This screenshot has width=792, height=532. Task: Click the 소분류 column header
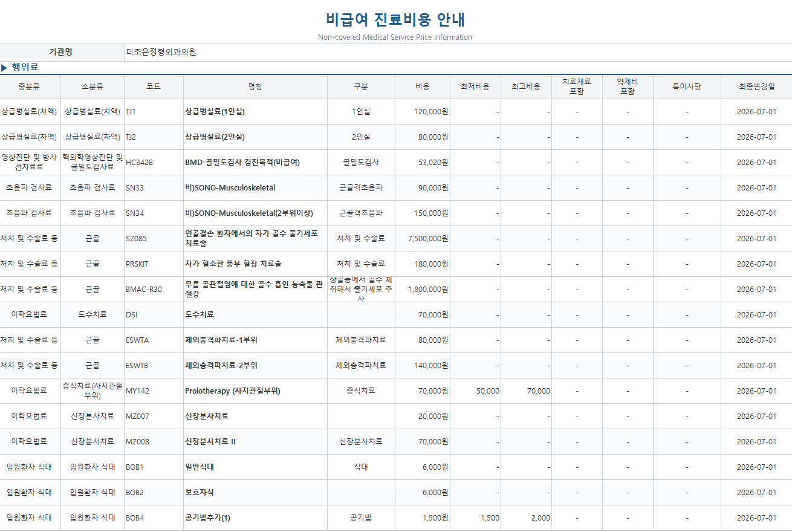tap(93, 86)
